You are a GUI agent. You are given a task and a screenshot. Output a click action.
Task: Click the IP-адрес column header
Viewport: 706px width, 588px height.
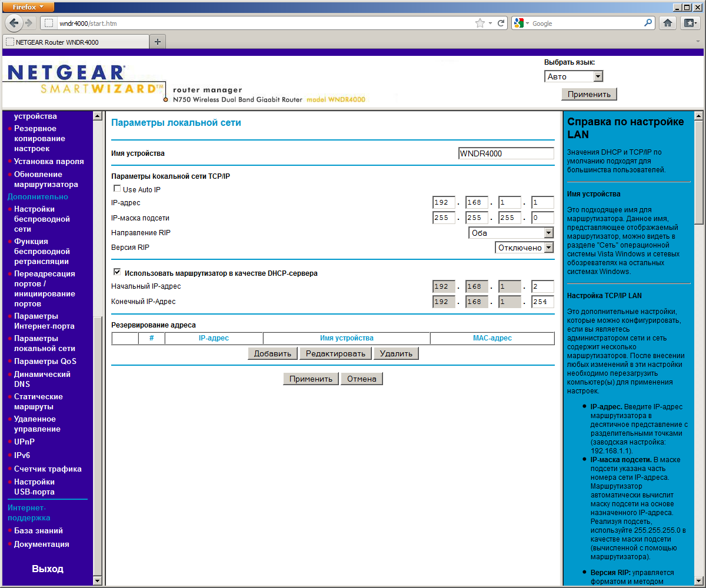214,338
